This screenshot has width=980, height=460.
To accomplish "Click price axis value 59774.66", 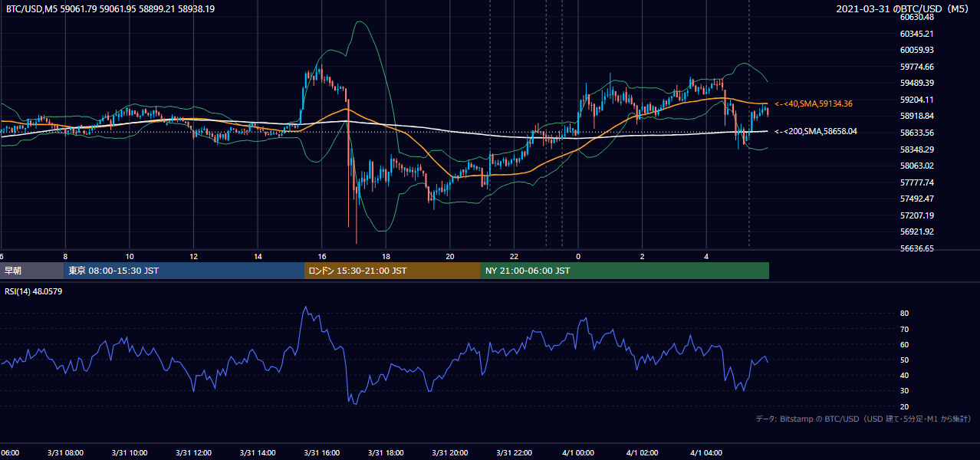I will (916, 67).
